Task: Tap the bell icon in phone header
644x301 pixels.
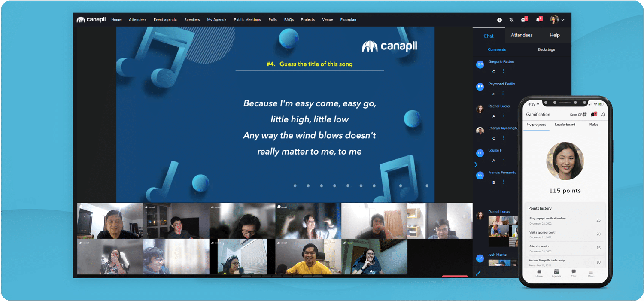Action: 603,115
